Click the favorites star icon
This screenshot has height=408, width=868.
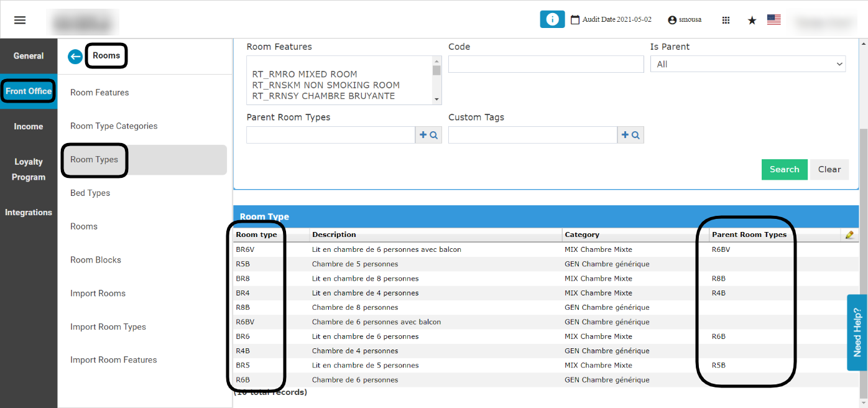click(752, 20)
